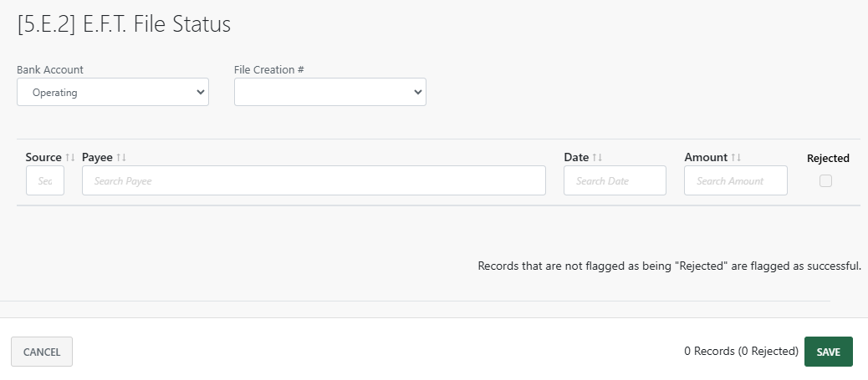This screenshot has width=868, height=380.
Task: Open the Bank Account dropdown
Action: click(113, 93)
